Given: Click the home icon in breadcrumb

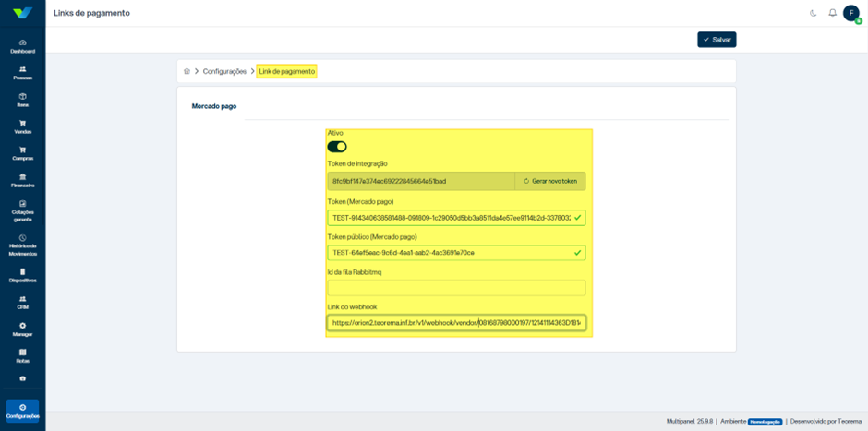Looking at the screenshot, I should 187,71.
